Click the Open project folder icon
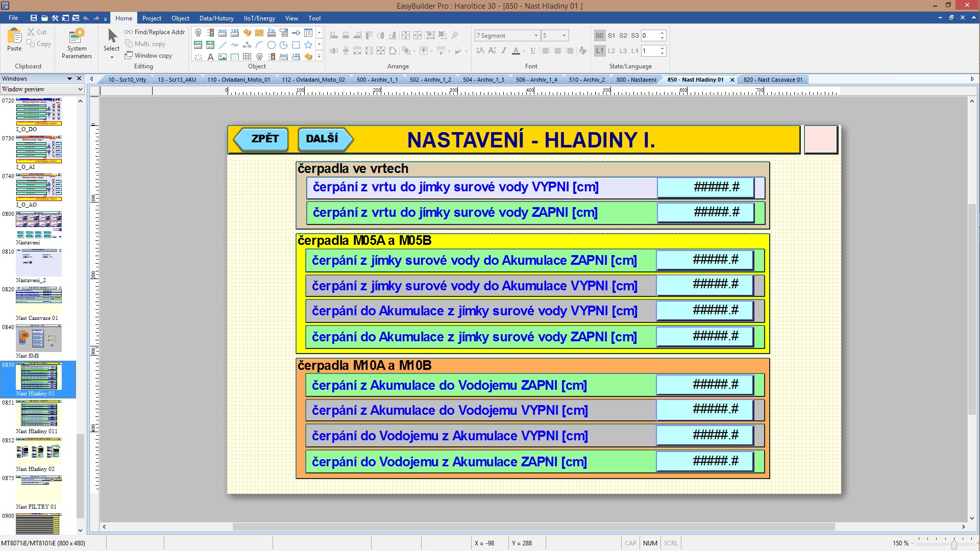 44,18
